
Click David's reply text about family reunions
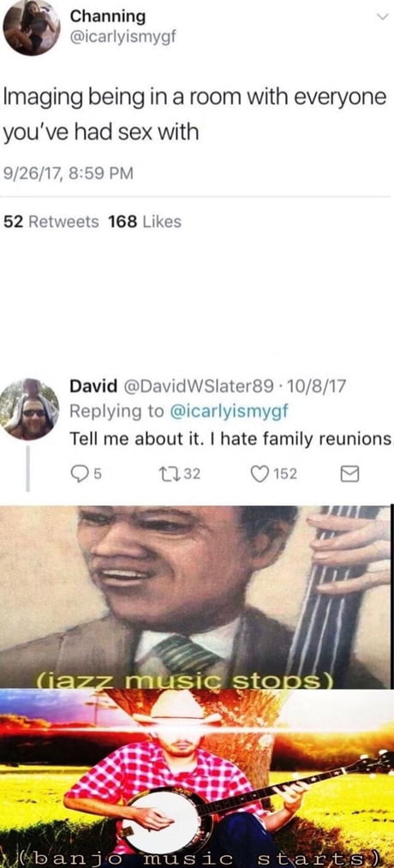(232, 439)
